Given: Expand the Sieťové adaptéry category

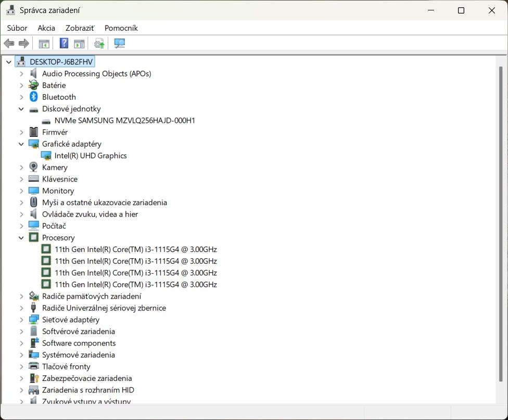Looking at the screenshot, I should [21, 320].
